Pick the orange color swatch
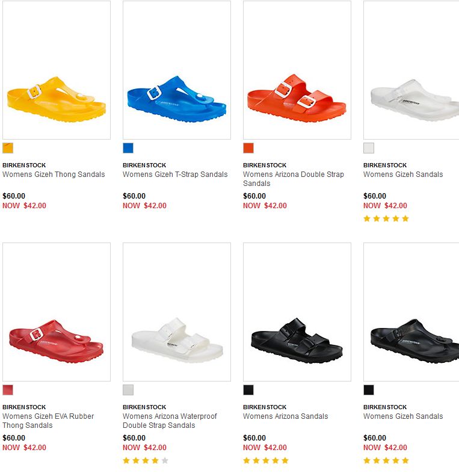Viewport: 459px width, 476px height. pos(248,148)
